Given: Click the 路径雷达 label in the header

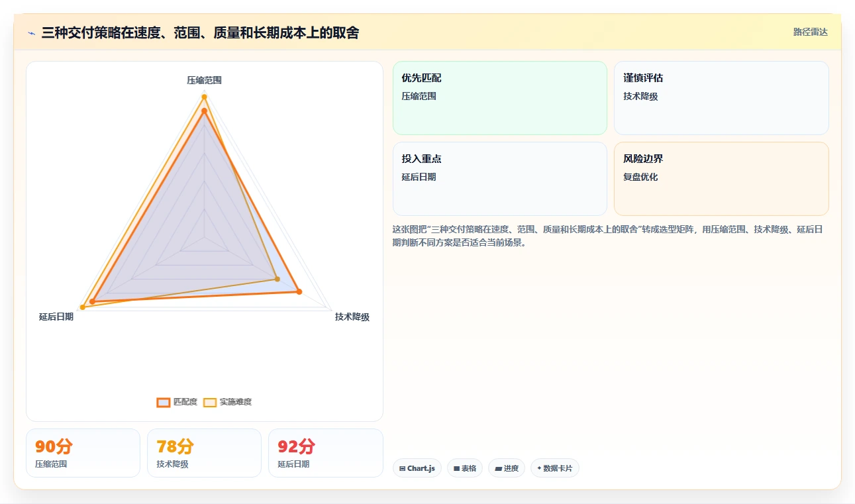Looking at the screenshot, I should [810, 32].
